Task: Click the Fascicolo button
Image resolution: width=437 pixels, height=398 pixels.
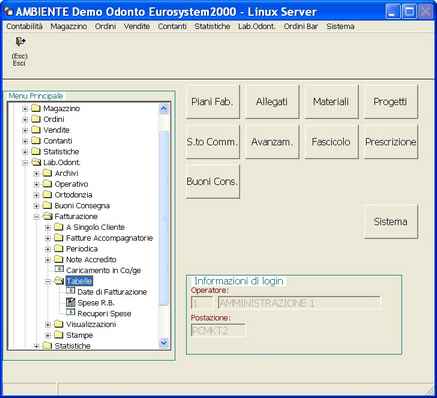Action: (x=331, y=142)
